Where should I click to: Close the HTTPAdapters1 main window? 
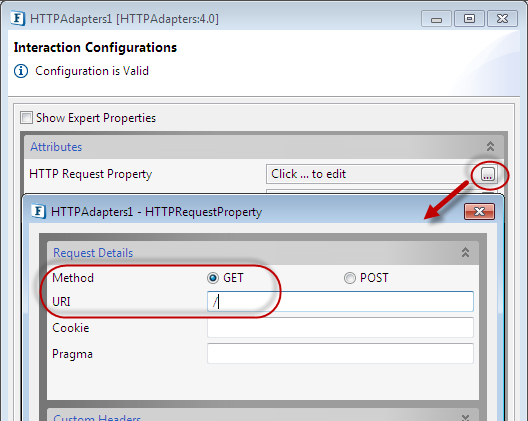click(x=502, y=19)
